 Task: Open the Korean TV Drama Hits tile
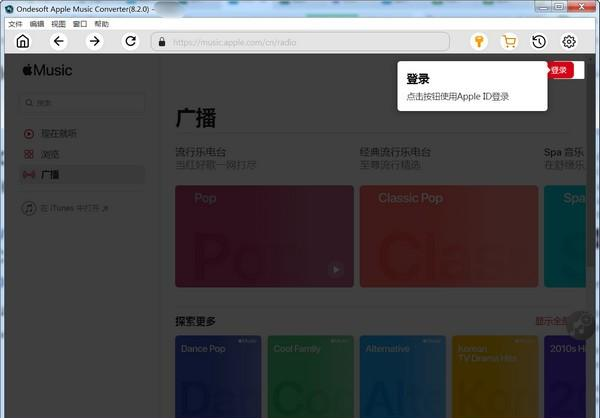pos(495,377)
